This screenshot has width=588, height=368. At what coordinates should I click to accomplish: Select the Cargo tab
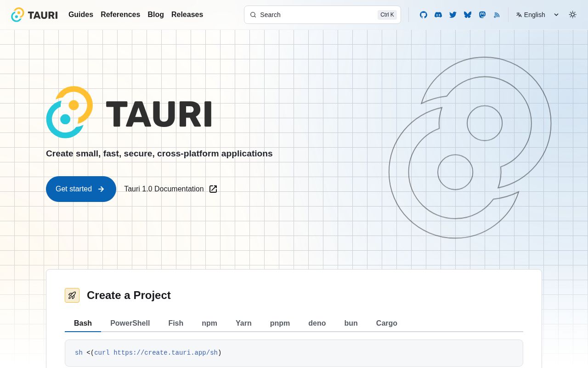coord(387,323)
